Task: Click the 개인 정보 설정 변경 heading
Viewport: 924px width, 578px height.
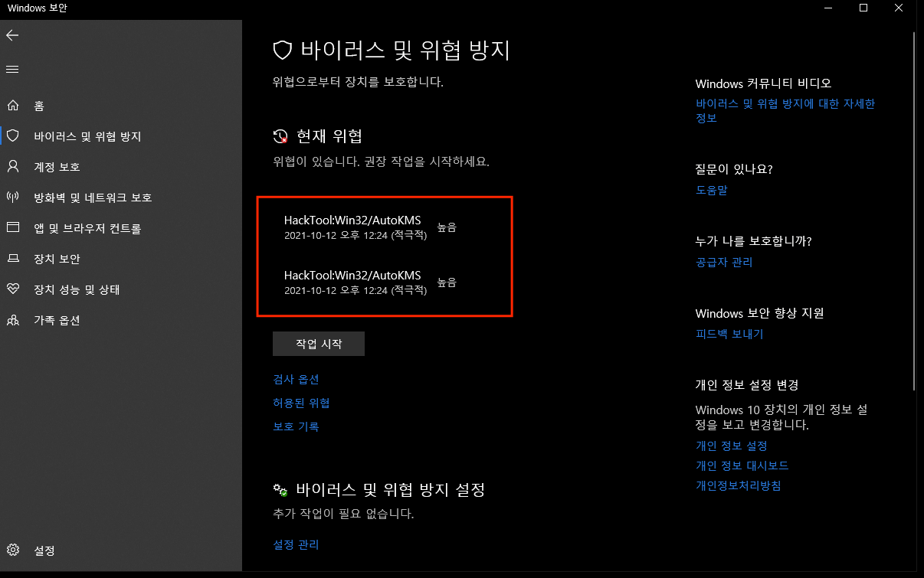Action: point(747,385)
